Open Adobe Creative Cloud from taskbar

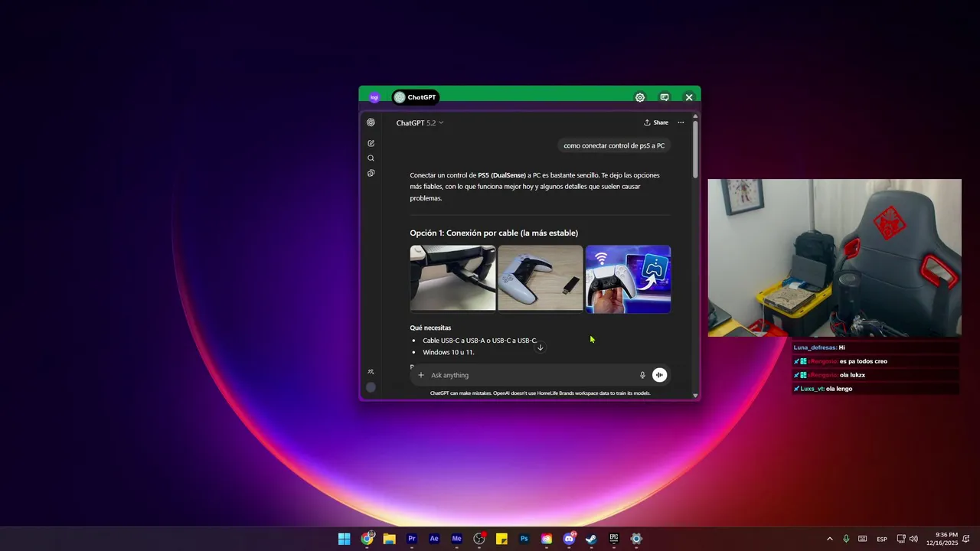tap(547, 539)
